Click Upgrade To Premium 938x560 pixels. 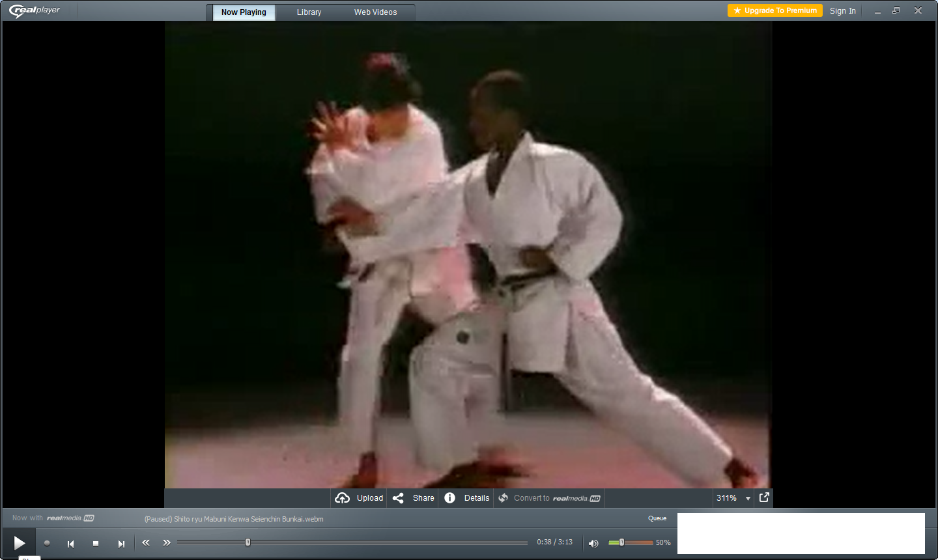775,10
